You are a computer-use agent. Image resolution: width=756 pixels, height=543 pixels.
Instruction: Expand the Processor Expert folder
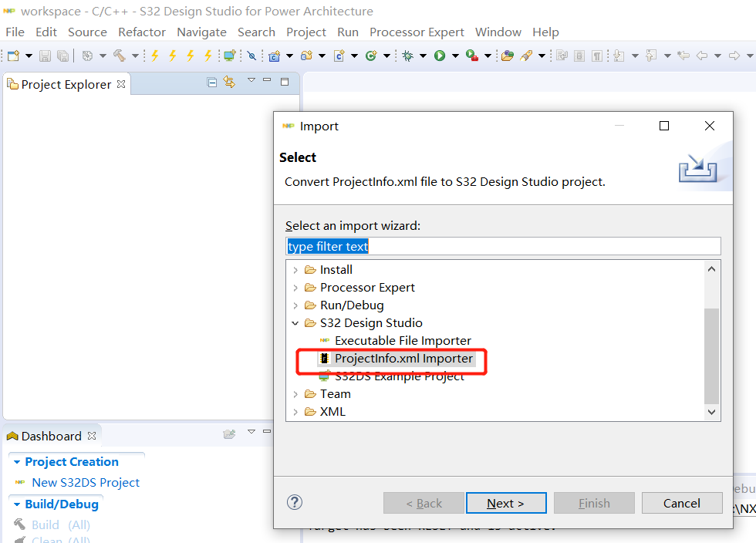[295, 288]
